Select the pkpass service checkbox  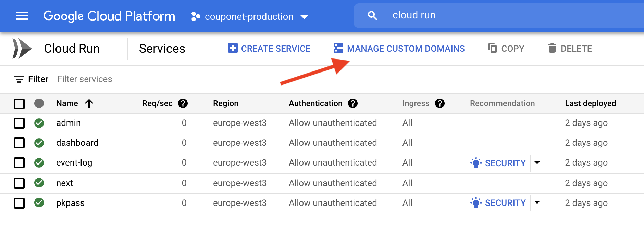tap(19, 203)
